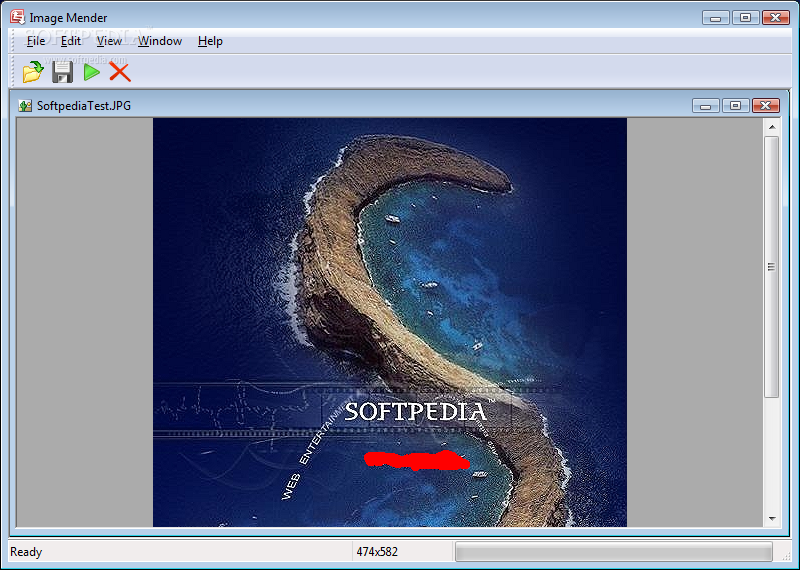This screenshot has height=570, width=800.
Task: Click Image Mender app icon in title bar
Action: click(x=18, y=17)
